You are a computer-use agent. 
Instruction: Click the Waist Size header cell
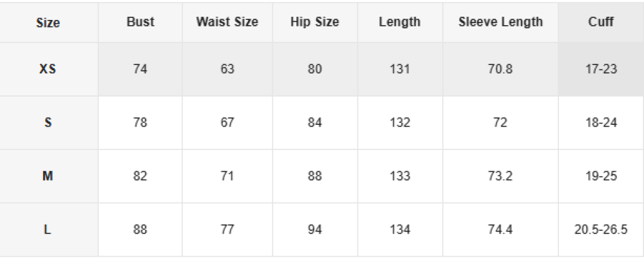(x=227, y=22)
